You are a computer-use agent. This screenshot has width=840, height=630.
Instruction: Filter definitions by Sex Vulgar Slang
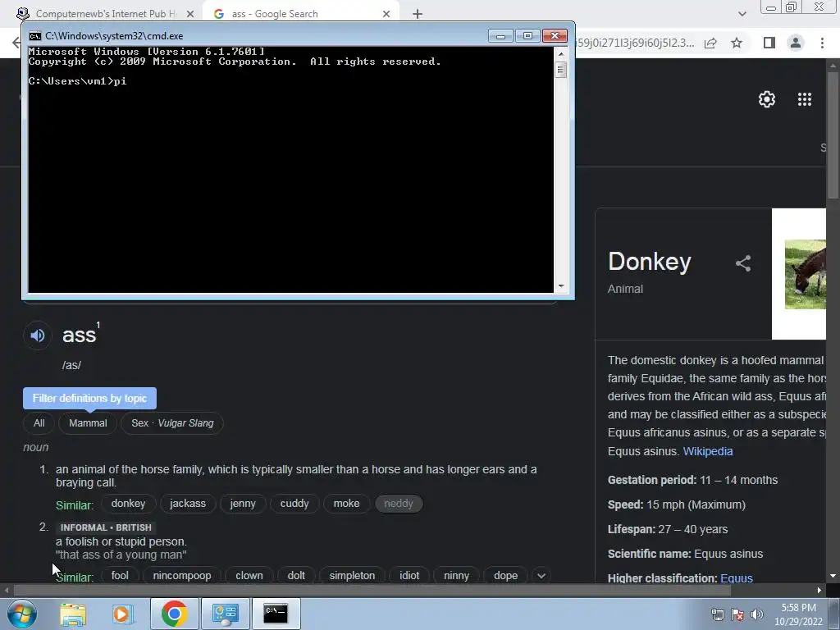click(172, 423)
